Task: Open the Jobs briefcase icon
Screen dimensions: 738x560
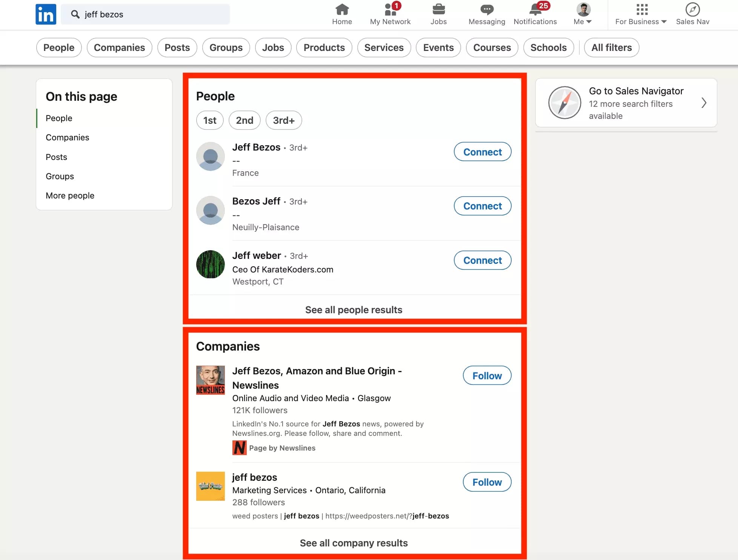Action: (x=438, y=9)
